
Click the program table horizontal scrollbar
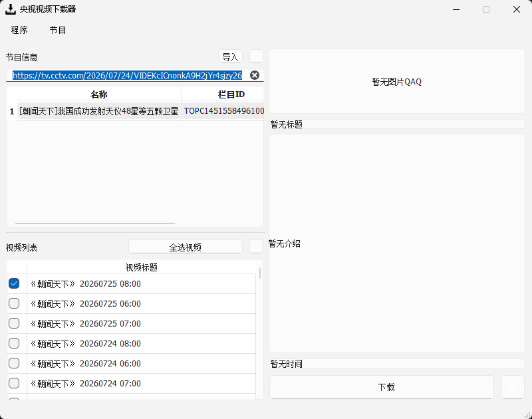coord(95,223)
